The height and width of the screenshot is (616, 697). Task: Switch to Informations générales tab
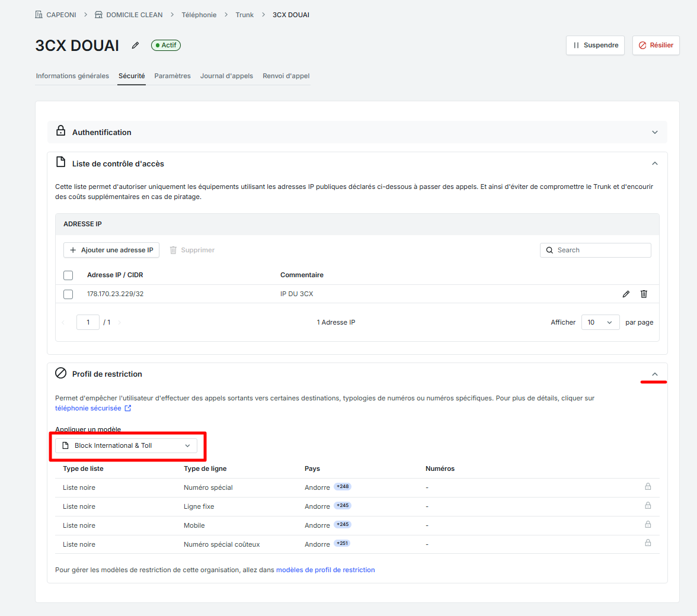point(72,76)
